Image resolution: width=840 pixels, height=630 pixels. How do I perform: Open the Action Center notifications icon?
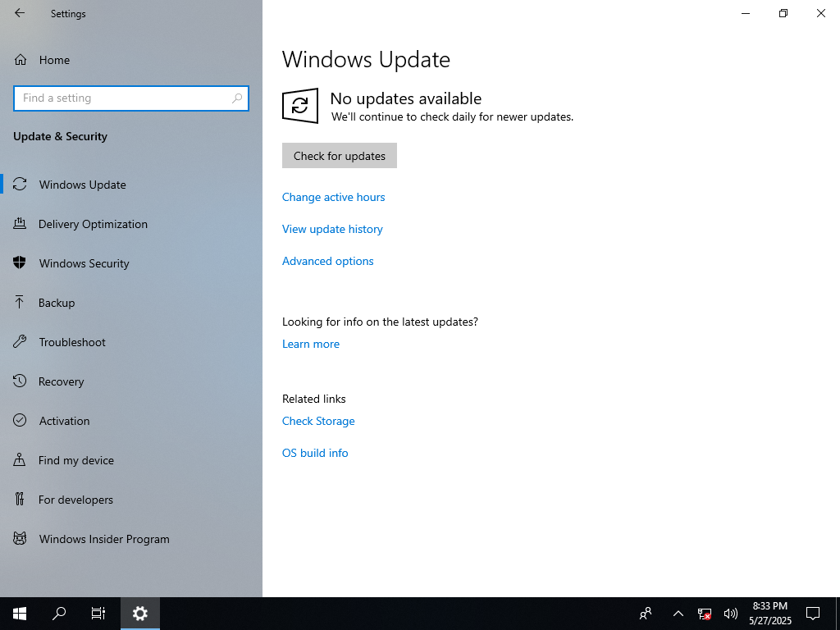813,614
